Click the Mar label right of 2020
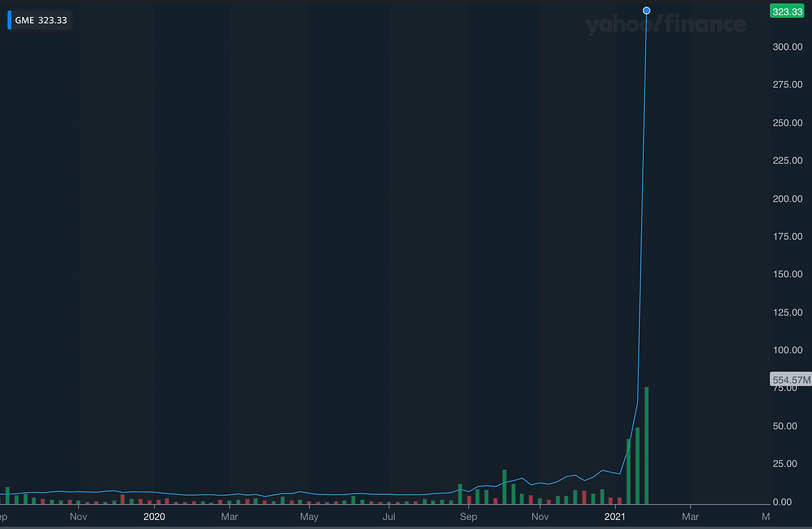Image resolution: width=812 pixels, height=529 pixels. tap(229, 516)
